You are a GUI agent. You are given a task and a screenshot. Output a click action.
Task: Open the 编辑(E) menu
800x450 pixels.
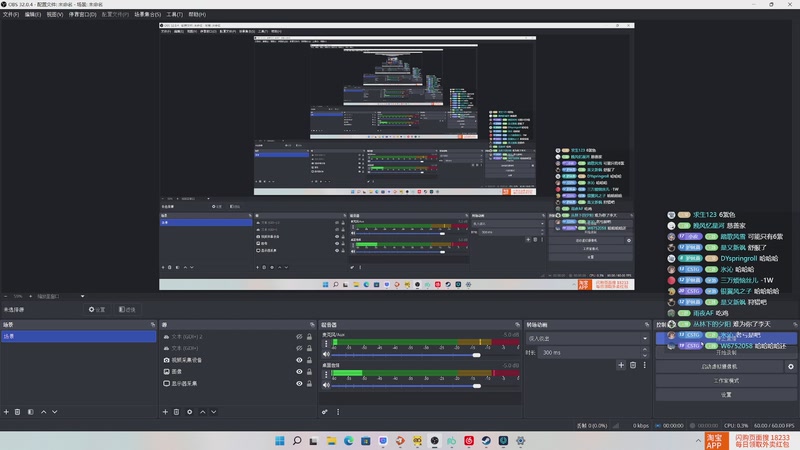pos(33,14)
